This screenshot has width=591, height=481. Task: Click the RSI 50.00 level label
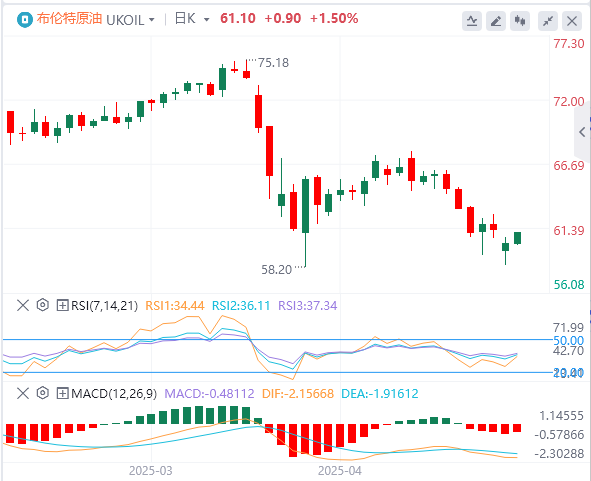click(568, 340)
